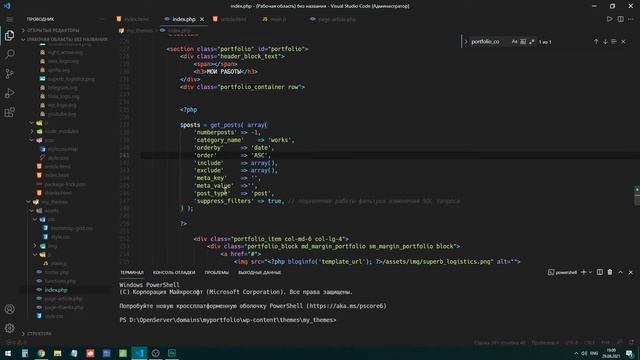Create a new terminal with plus icon

[584, 272]
